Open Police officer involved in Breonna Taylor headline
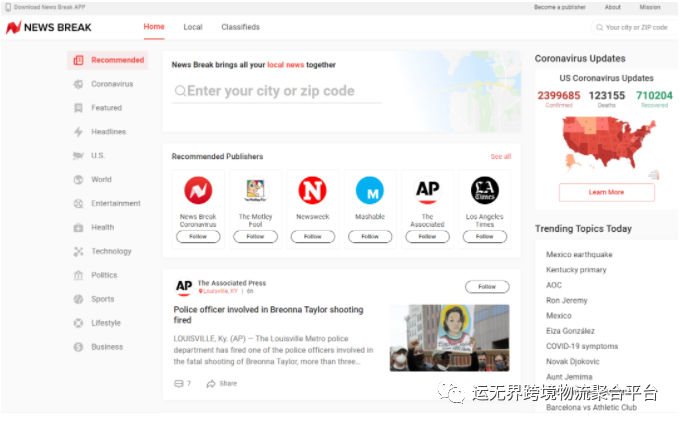Screen dimensions: 680x423 pyautogui.click(x=268, y=315)
